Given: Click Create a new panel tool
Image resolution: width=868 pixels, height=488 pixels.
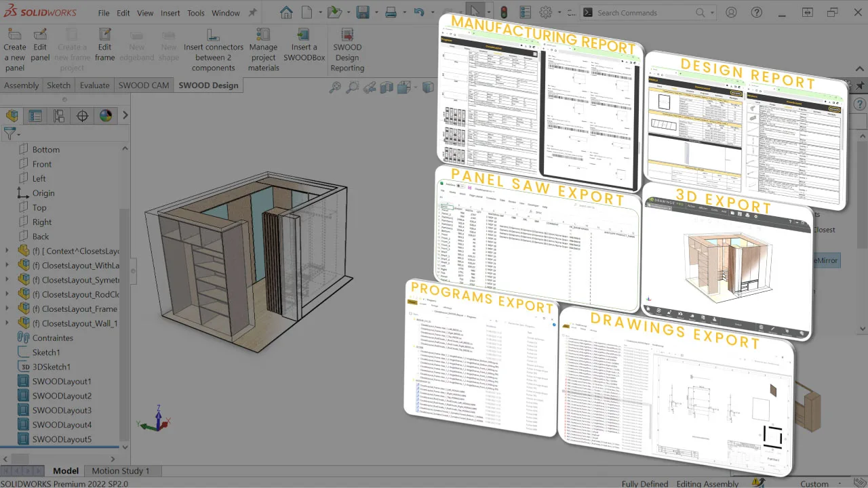Looking at the screenshot, I should [x=14, y=49].
